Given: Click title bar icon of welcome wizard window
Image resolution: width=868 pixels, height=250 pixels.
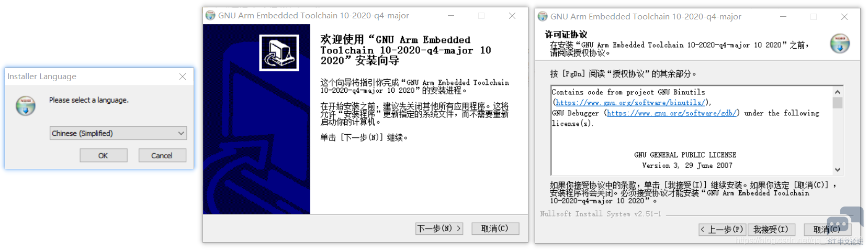Looking at the screenshot, I should coord(210,16).
